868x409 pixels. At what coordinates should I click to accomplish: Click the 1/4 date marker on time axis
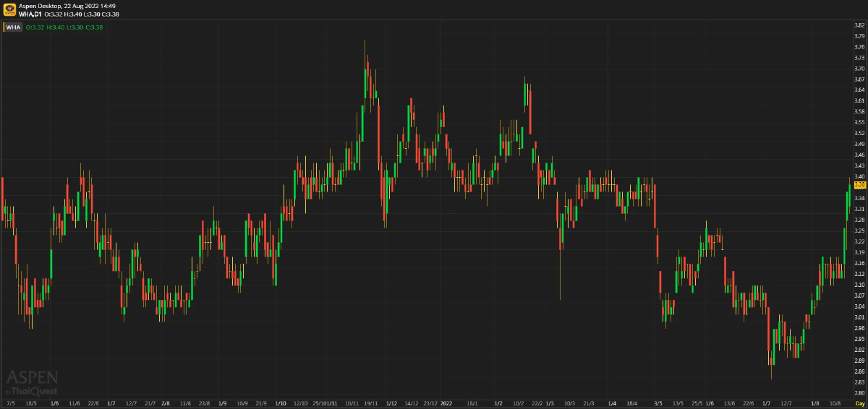[612, 402]
